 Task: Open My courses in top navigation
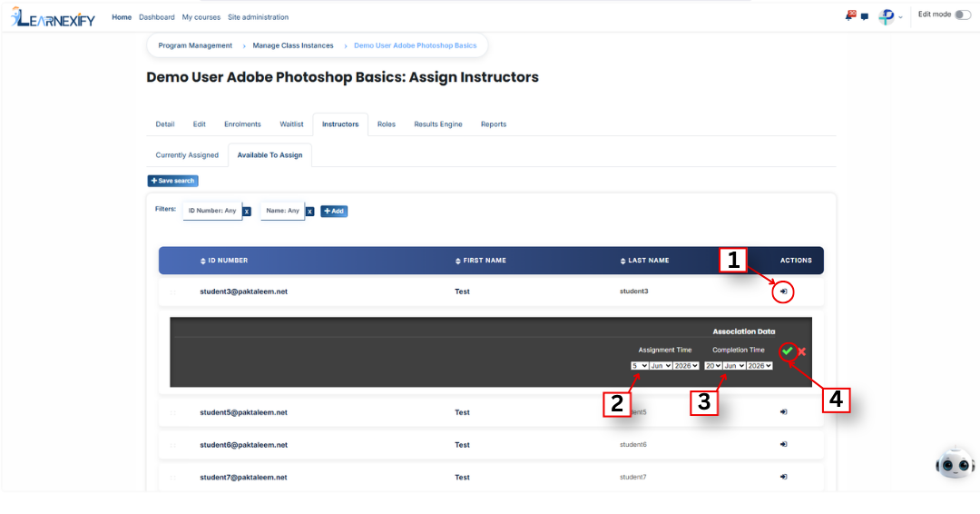point(201,17)
